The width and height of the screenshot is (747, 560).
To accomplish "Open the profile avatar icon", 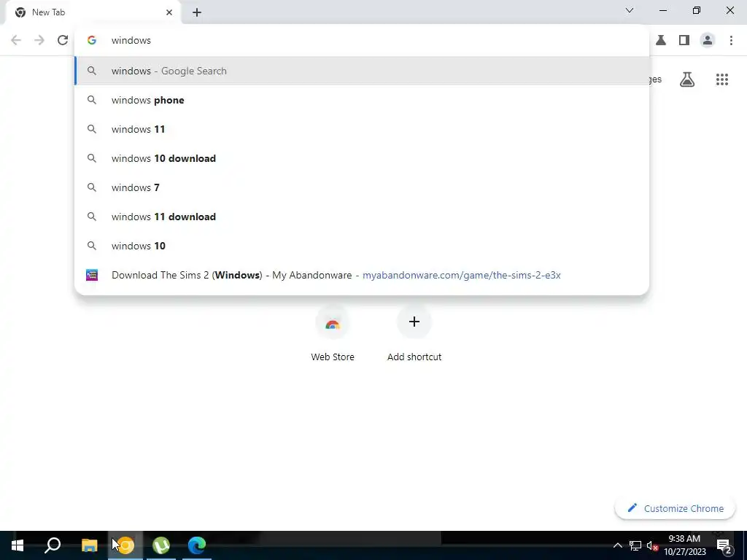I will pos(708,41).
